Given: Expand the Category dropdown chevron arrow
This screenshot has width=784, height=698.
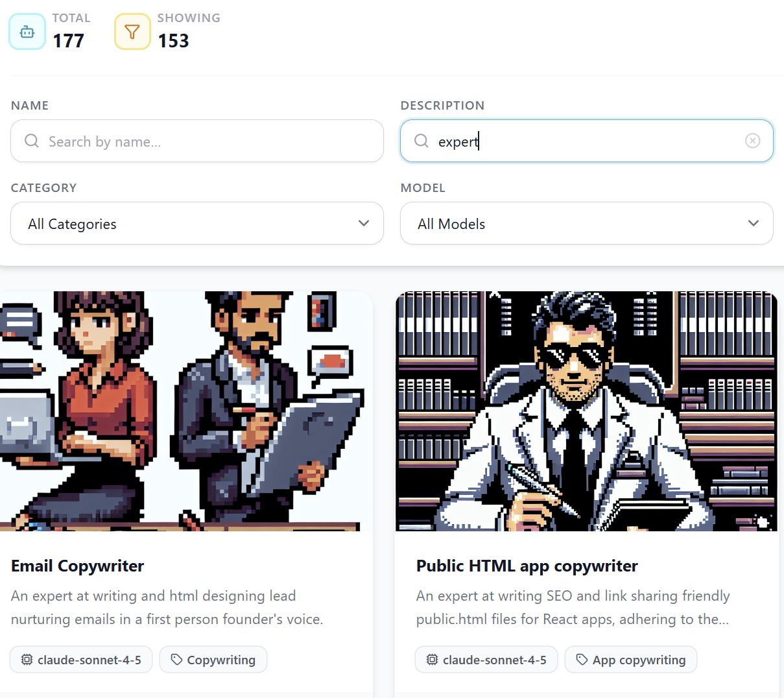Looking at the screenshot, I should 364,223.
